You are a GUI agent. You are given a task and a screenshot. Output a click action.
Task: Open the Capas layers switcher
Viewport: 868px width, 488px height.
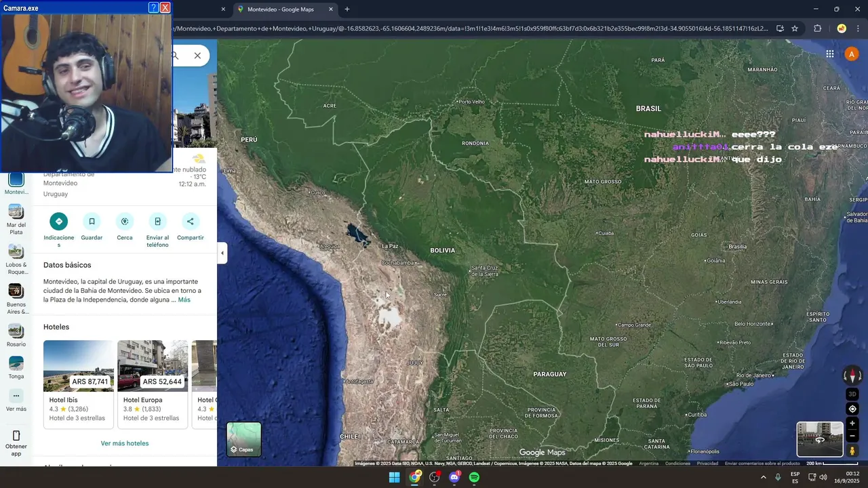point(243,439)
